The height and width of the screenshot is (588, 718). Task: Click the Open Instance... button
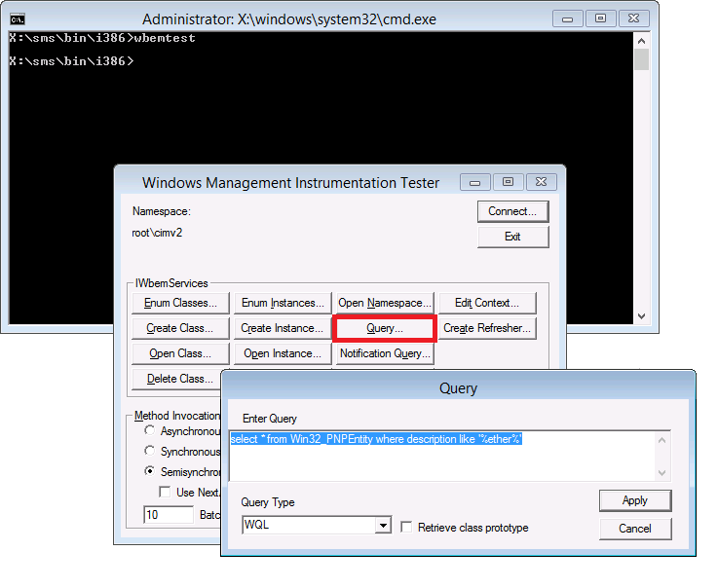click(283, 353)
